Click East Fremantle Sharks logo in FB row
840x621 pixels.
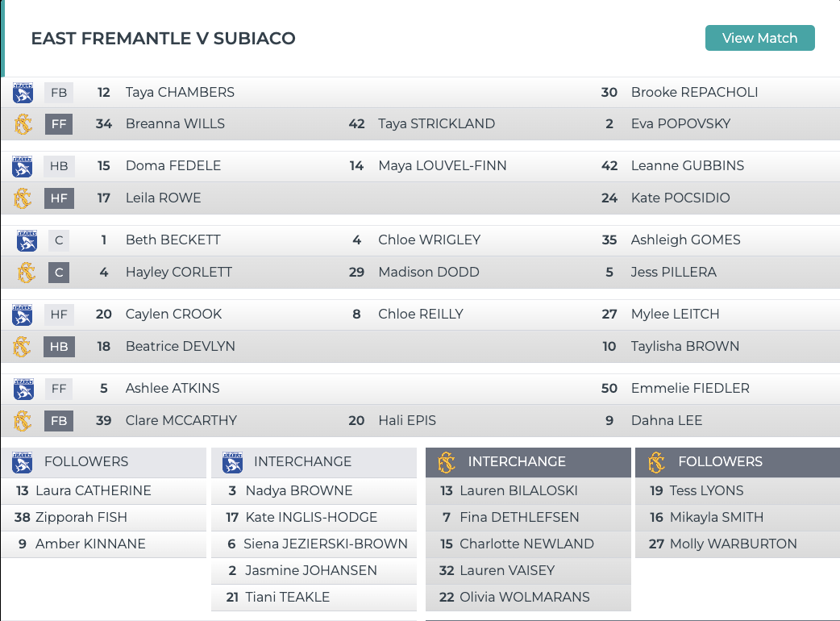23,93
